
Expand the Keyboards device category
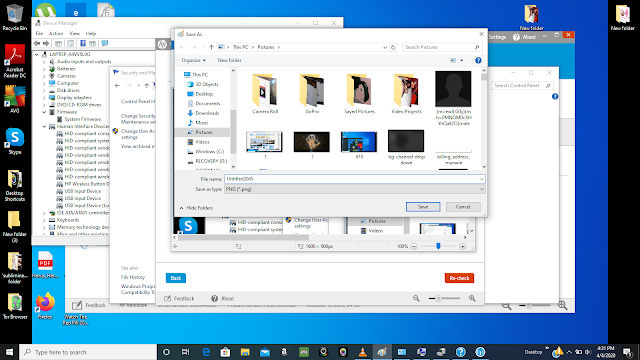point(44,220)
